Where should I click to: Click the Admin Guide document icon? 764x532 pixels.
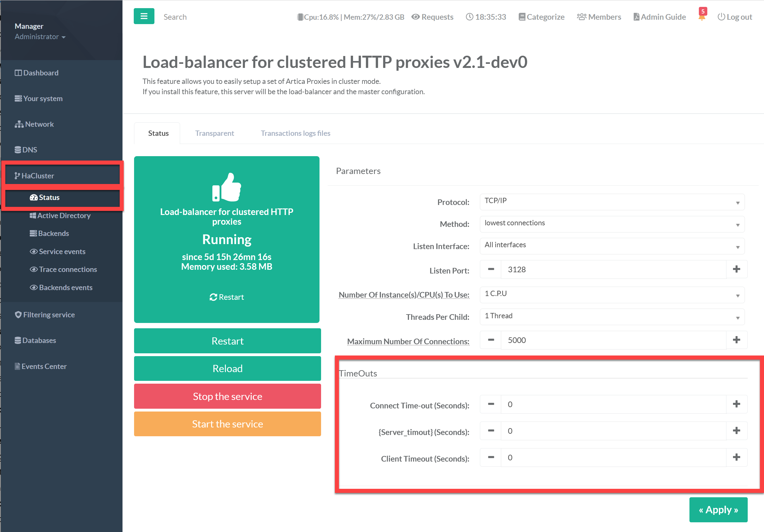(636, 17)
